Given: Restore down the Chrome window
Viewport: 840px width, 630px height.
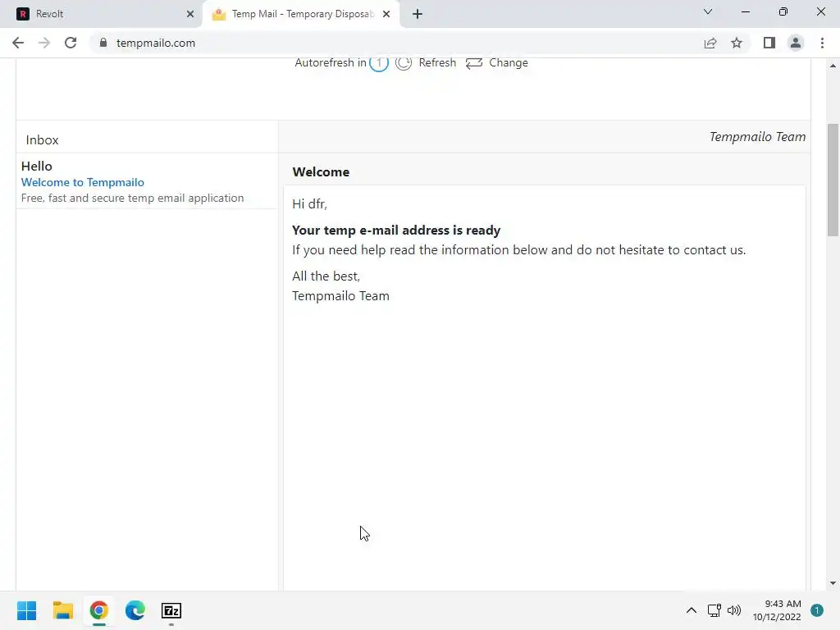Looking at the screenshot, I should click(783, 11).
